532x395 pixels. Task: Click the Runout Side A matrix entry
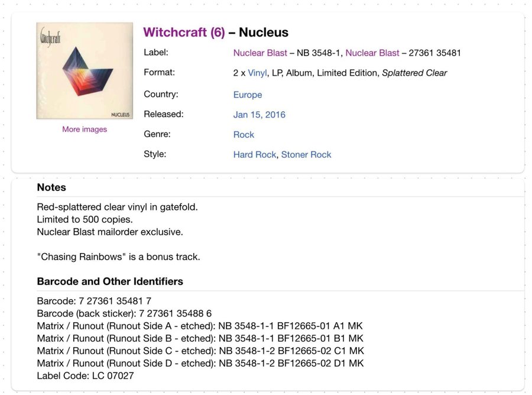200,326
